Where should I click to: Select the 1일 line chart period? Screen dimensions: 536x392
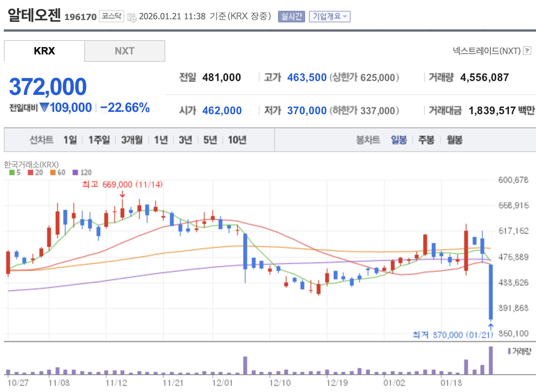(x=70, y=140)
